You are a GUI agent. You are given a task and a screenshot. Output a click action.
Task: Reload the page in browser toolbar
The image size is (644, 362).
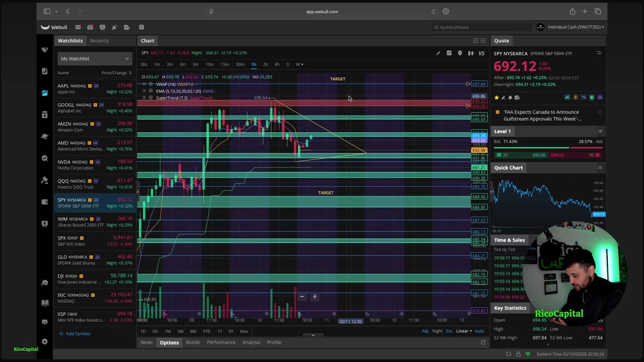tap(433, 12)
